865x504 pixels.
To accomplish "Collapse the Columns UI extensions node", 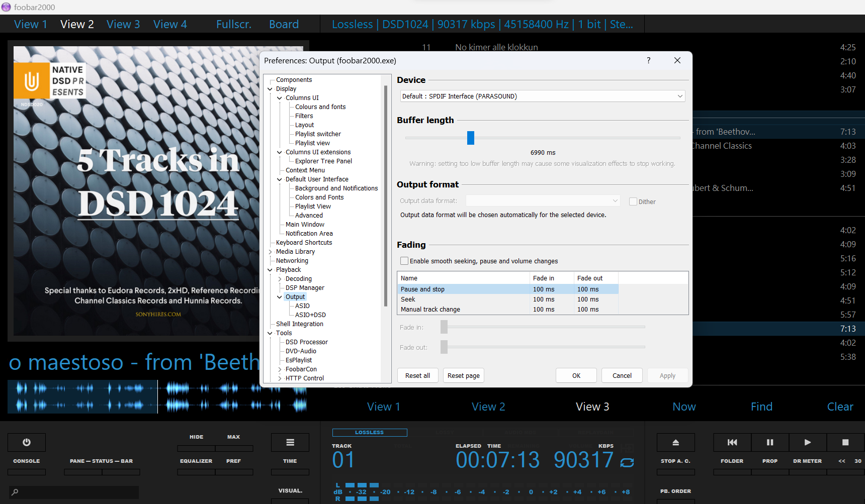I will [x=280, y=152].
